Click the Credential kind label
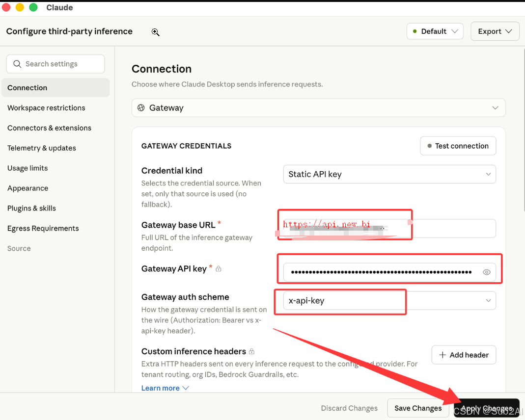 [172, 171]
